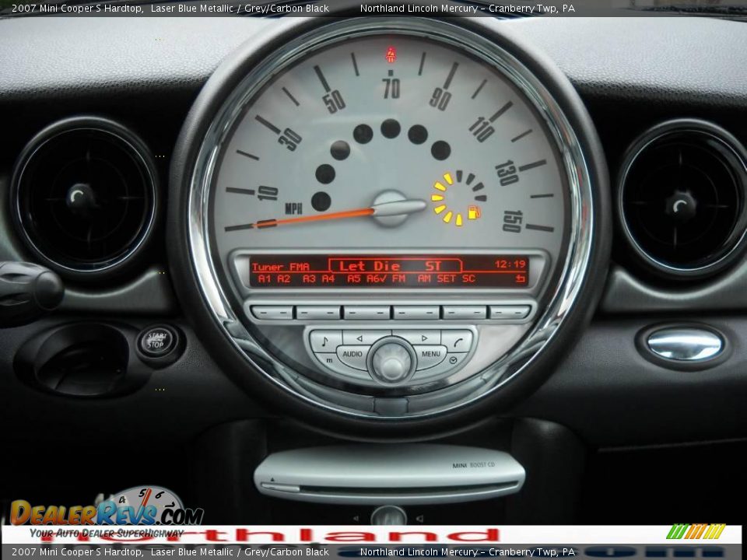Select preset A5 on the display
747x560 pixels.
coord(354,278)
